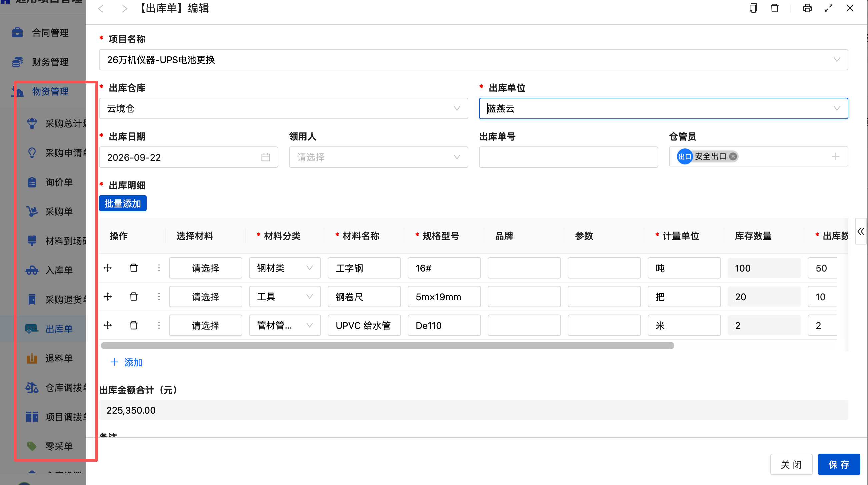Open 材料分类 dropdown showing 管材管
Viewport: 868px width, 485px height.
(285, 326)
